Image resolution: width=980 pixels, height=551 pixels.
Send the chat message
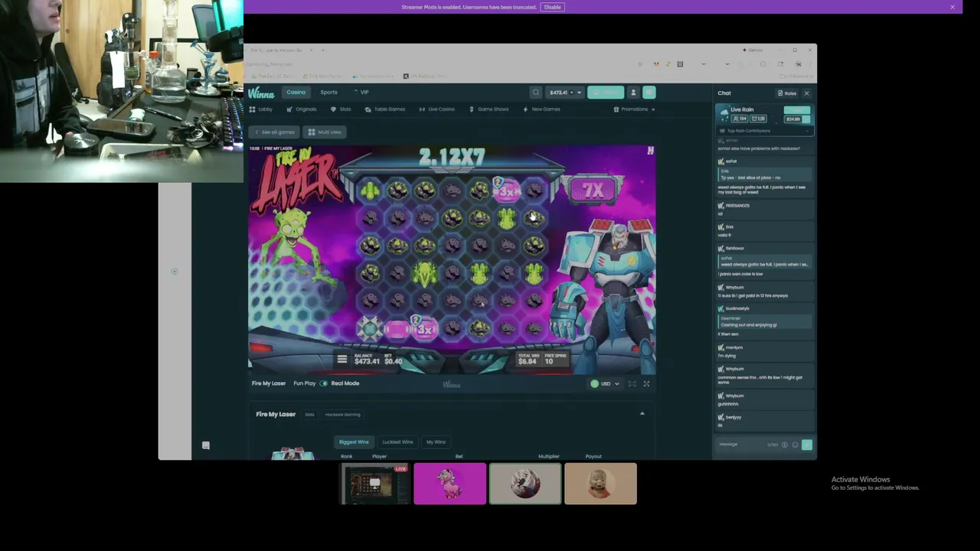pyautogui.click(x=807, y=445)
